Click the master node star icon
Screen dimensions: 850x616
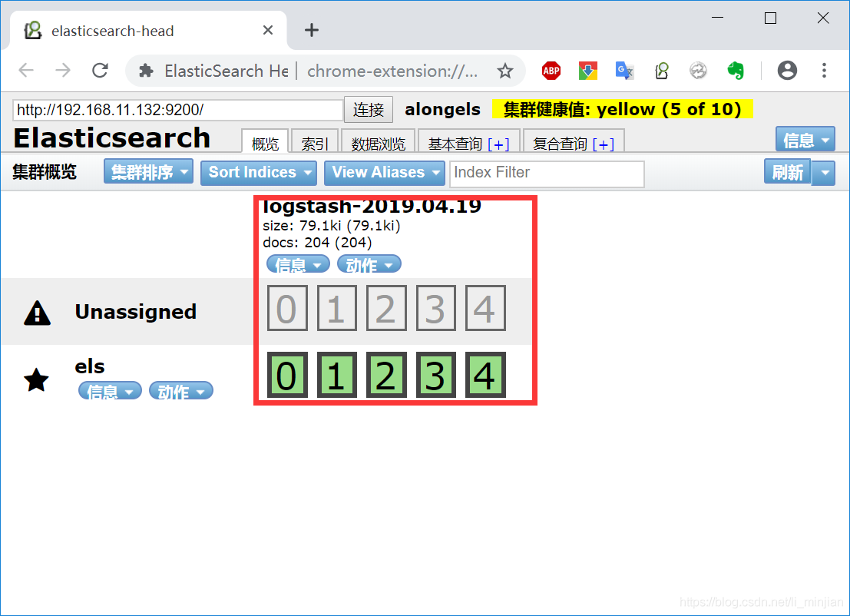[36, 379]
